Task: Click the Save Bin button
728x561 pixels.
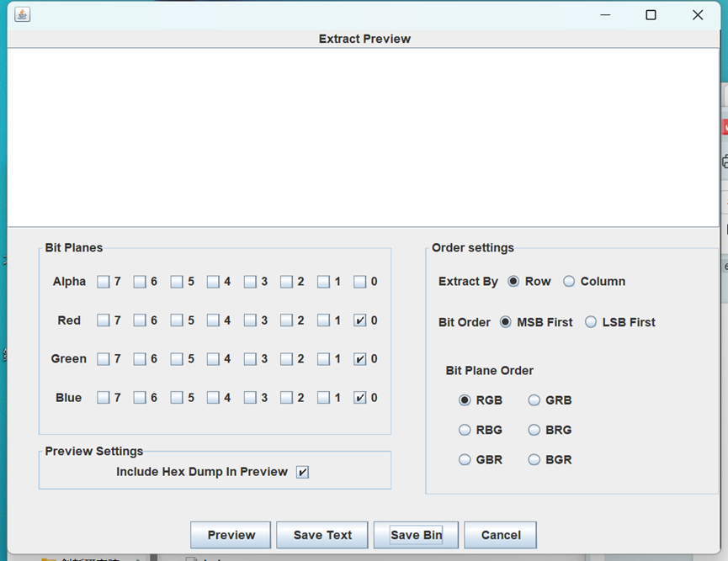Action: [416, 535]
